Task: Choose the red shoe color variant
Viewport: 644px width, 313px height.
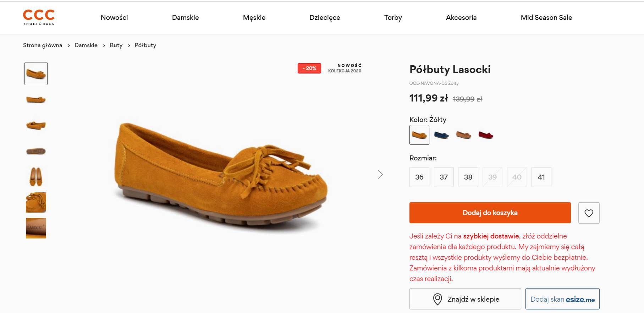Action: pos(486,135)
